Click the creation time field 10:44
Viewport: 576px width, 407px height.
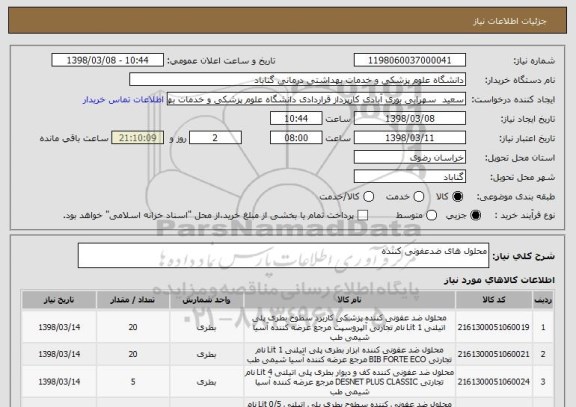pos(296,118)
